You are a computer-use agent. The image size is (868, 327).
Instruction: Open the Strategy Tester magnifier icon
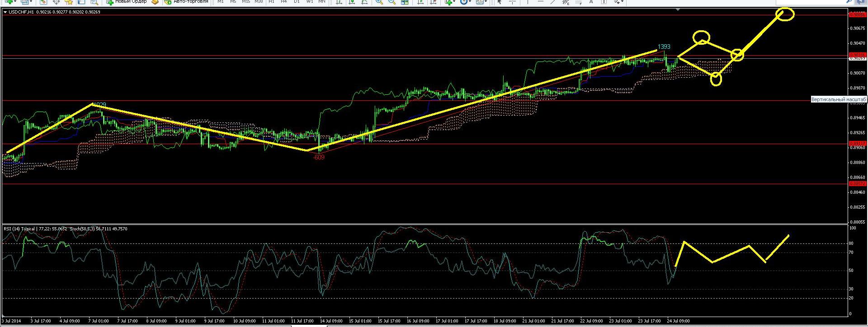94,2
